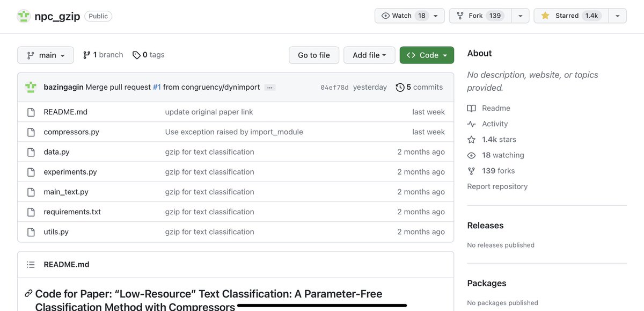Open the Packages section heading
Viewport: 644px width, 311px height.
coord(487,283)
